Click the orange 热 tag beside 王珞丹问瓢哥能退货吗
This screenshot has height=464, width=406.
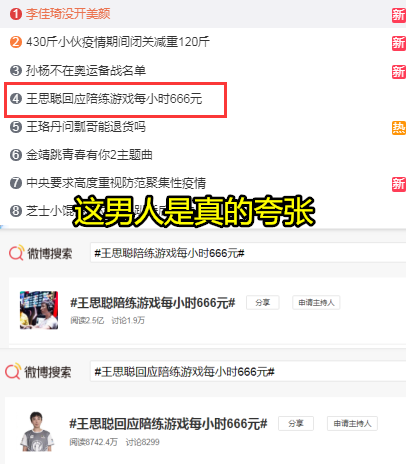398,128
